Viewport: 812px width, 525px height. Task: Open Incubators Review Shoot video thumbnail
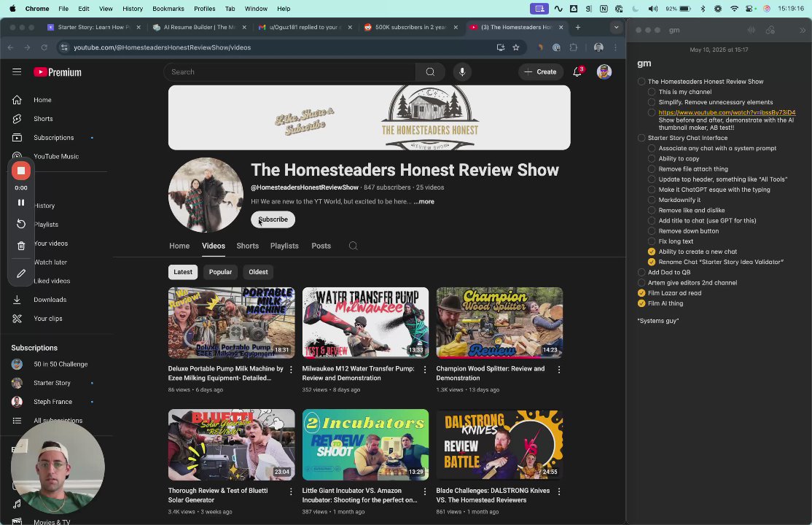(x=365, y=445)
